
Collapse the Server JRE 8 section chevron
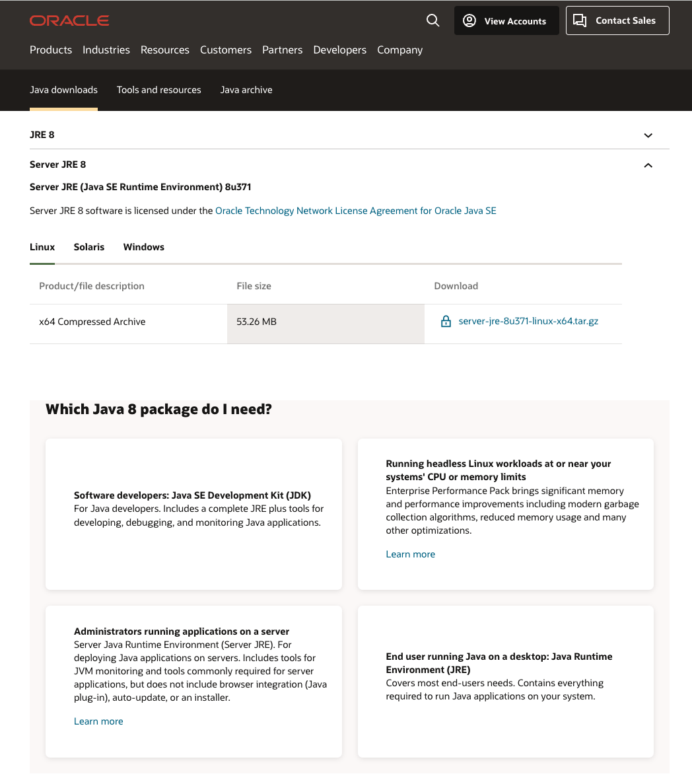point(648,166)
